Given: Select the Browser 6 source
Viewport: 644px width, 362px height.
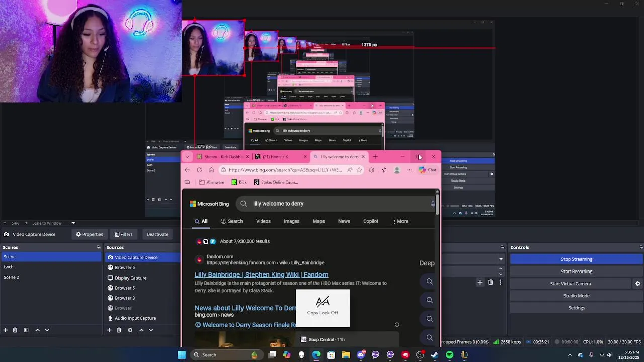Looking at the screenshot, I should pos(143,267).
